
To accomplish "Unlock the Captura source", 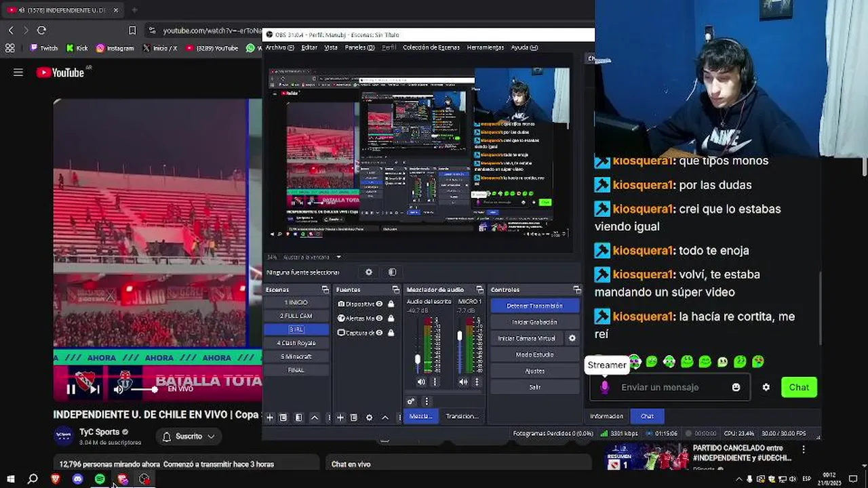I will 391,333.
